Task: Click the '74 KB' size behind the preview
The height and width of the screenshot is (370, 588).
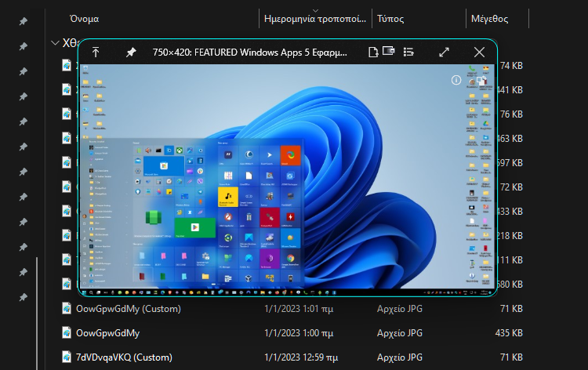Action: [511, 66]
